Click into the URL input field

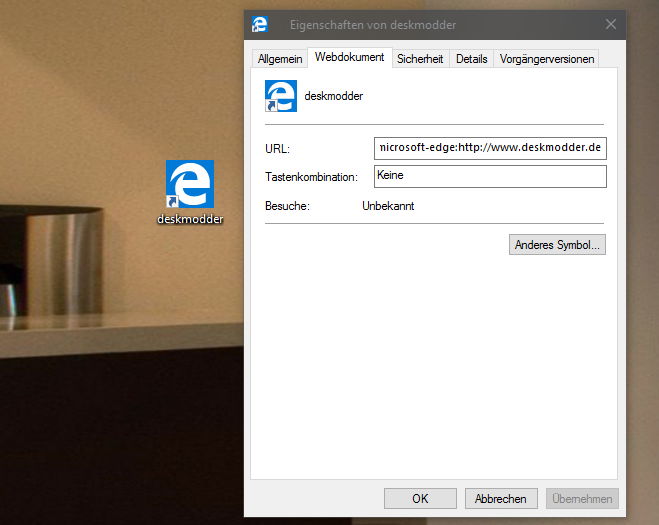490,148
